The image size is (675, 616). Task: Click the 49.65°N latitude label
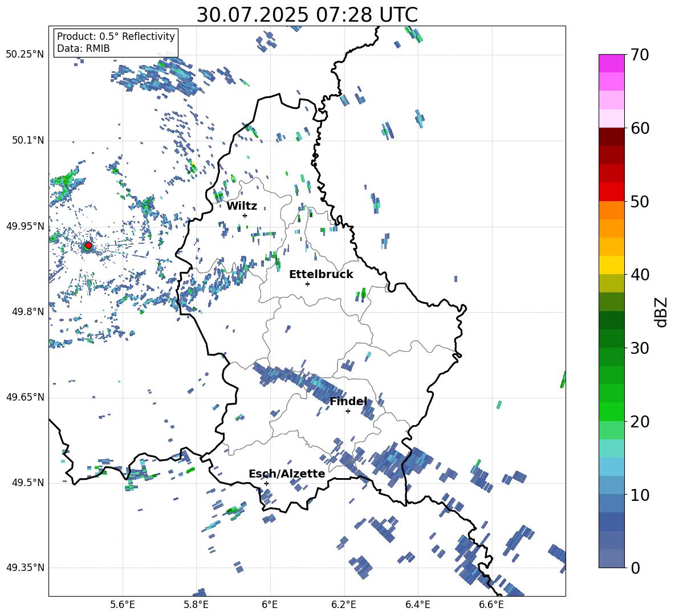pyautogui.click(x=25, y=397)
